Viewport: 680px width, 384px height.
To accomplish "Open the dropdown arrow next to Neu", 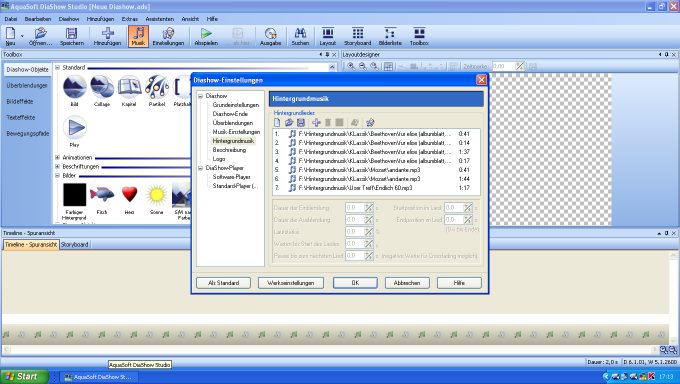I will [22, 37].
